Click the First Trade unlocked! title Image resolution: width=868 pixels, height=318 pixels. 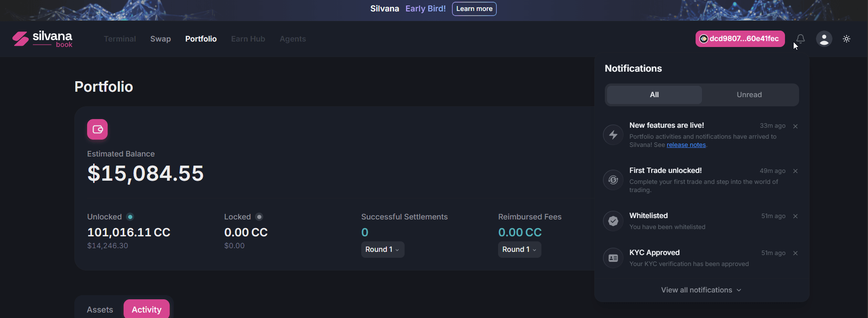665,171
